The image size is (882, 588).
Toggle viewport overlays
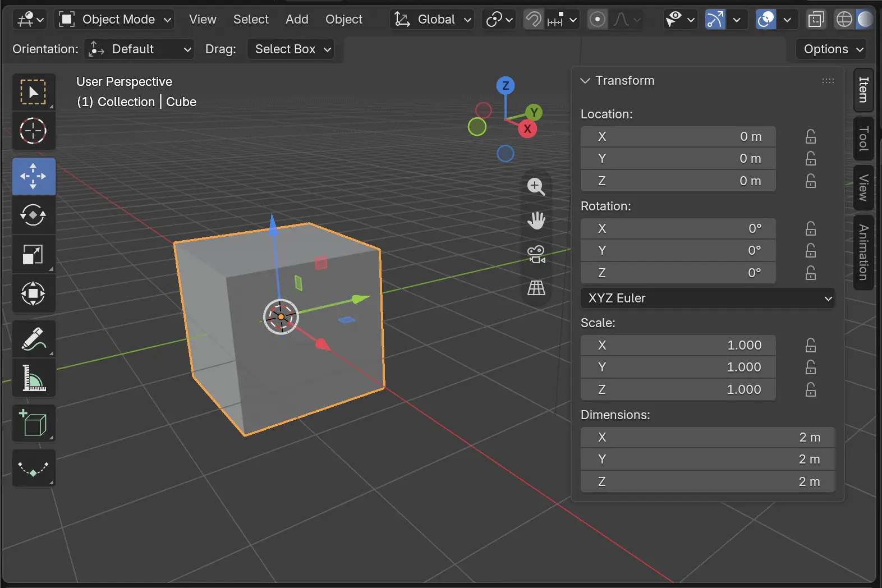[766, 20]
